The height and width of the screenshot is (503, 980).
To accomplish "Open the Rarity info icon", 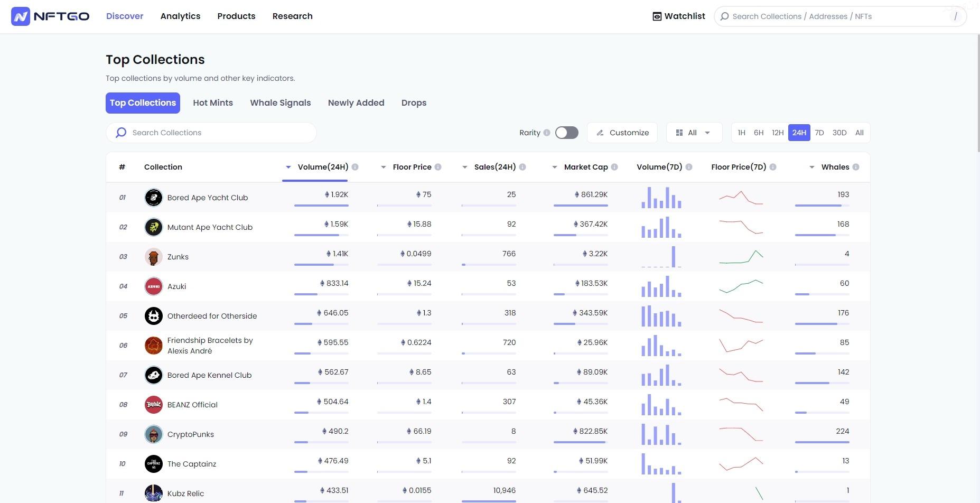I will (547, 133).
